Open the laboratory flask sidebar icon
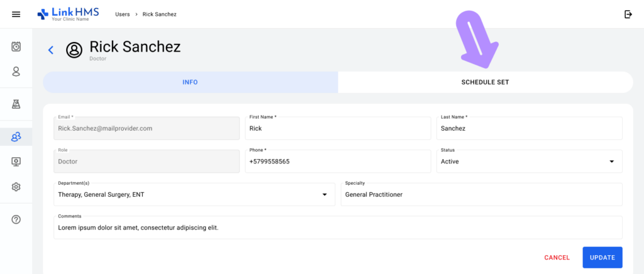The width and height of the screenshot is (644, 274). [x=16, y=104]
